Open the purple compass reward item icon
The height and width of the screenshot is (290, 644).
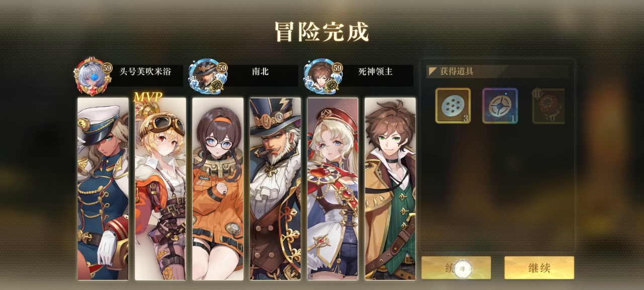[x=500, y=106]
